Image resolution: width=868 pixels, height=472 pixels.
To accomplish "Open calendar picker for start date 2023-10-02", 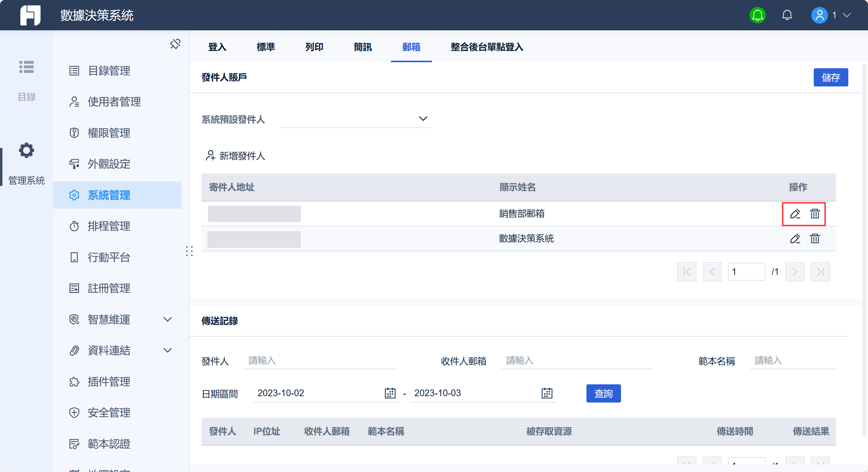I will (390, 393).
